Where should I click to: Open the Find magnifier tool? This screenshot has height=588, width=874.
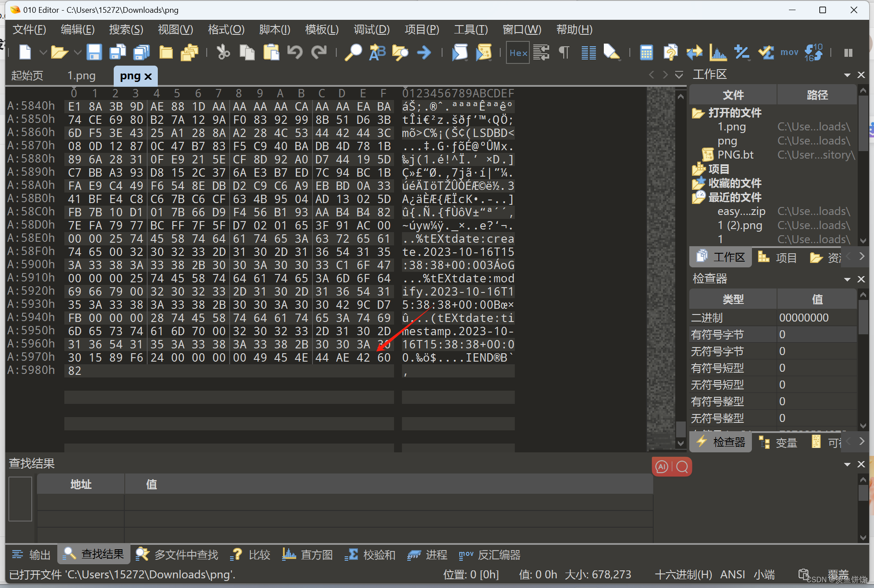[x=353, y=52]
